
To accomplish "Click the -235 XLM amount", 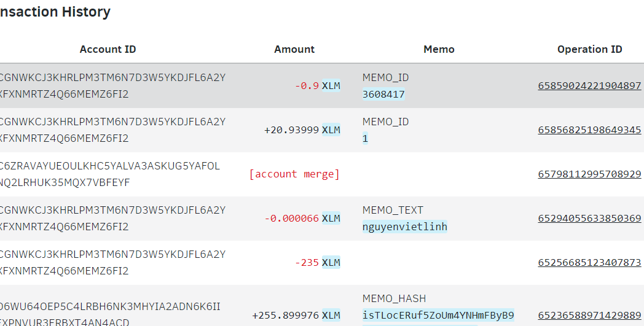I will (x=317, y=263).
